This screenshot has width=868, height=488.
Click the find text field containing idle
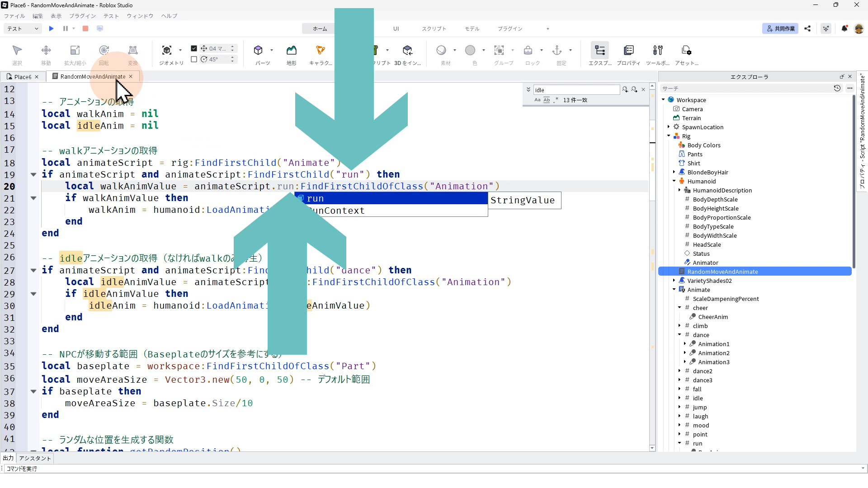[576, 90]
